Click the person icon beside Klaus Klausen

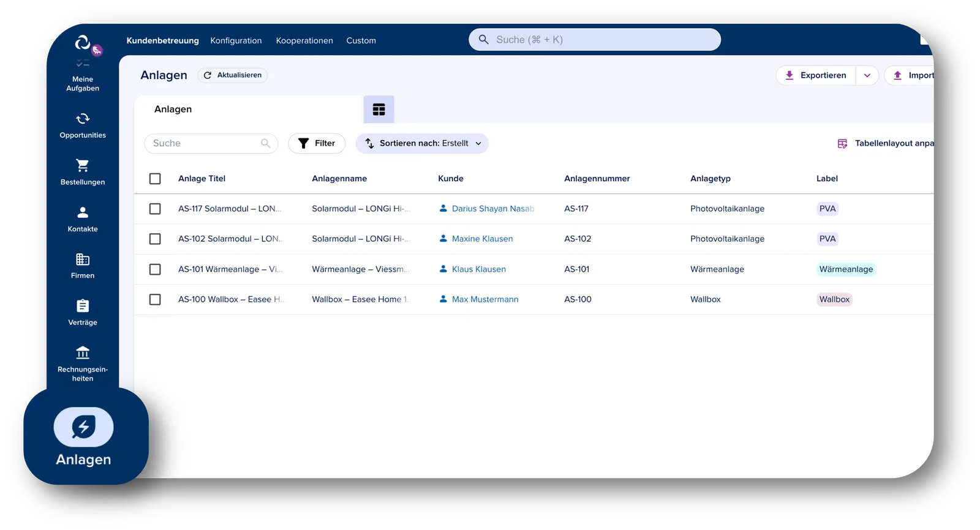(x=443, y=269)
